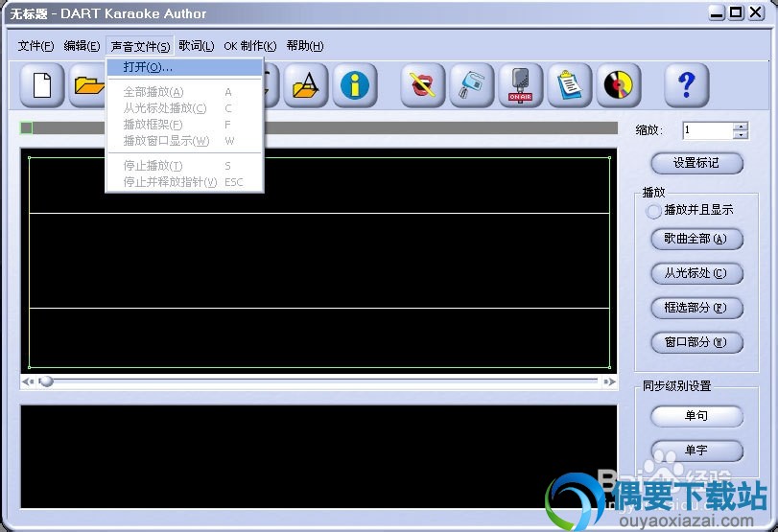The image size is (778, 532).
Task: Open the 编辑(E) menu
Action: [x=82, y=46]
